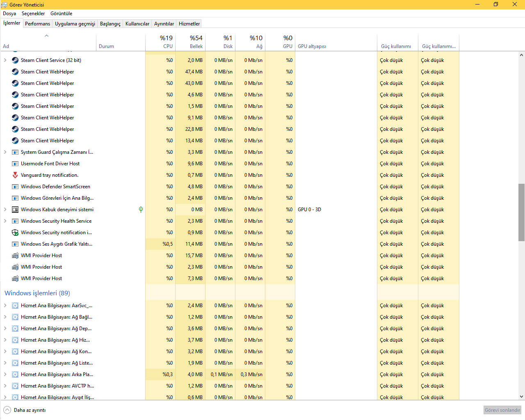Click the Steam WebHelper icon with 1,5 MB
This screenshot has width=525, height=420.
(15, 106)
